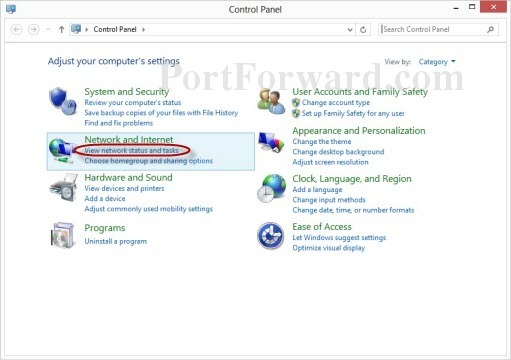
Task: Click View network status and tasks
Action: click(132, 151)
